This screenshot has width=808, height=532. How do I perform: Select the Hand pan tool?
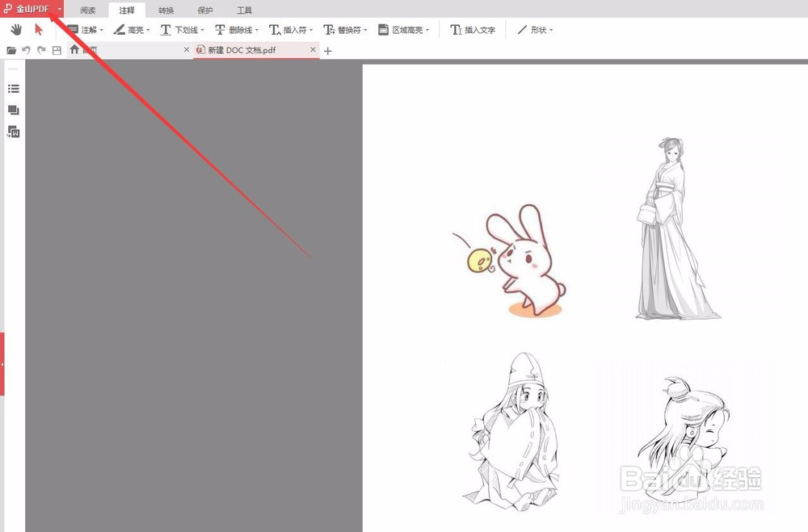coord(16,30)
